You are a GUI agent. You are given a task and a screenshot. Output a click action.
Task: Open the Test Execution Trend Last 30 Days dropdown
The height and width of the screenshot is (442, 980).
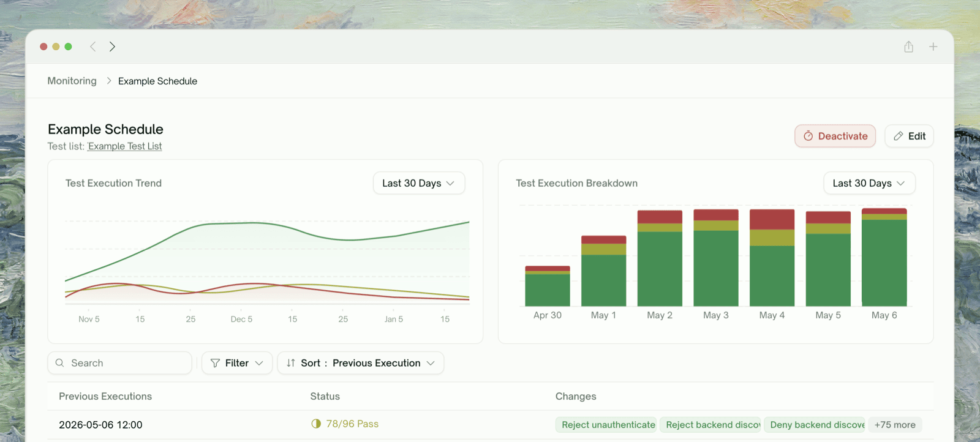(x=419, y=183)
